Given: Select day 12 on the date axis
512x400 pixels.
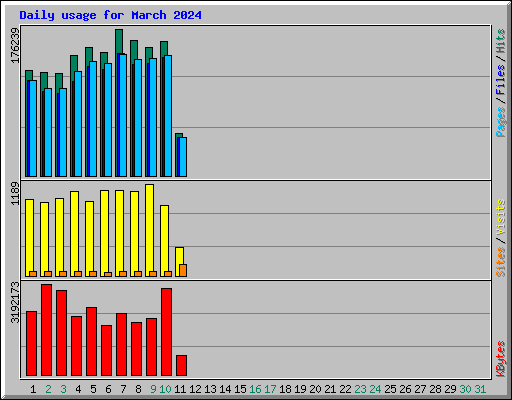Looking at the screenshot, I should (195, 389).
